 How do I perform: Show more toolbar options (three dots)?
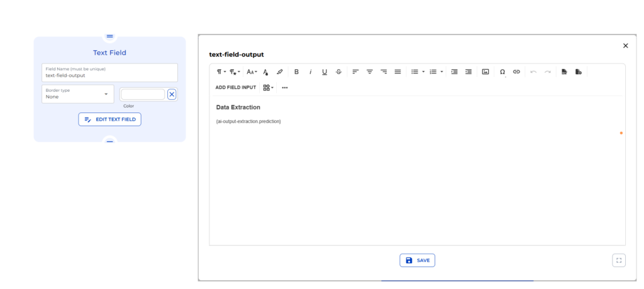[x=285, y=87]
